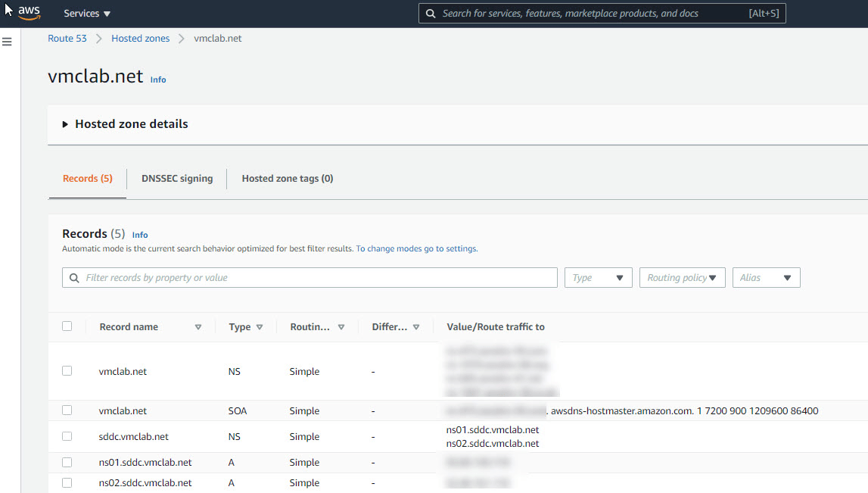This screenshot has height=493, width=868.
Task: Focus the AWS global search field
Action: [x=602, y=14]
